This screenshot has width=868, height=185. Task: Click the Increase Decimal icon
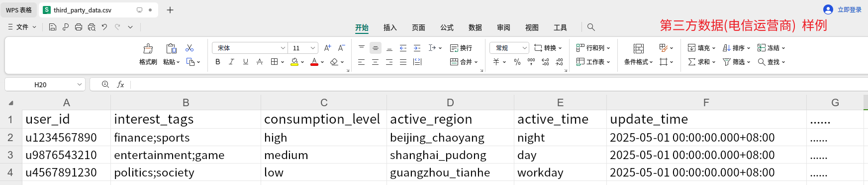click(545, 62)
